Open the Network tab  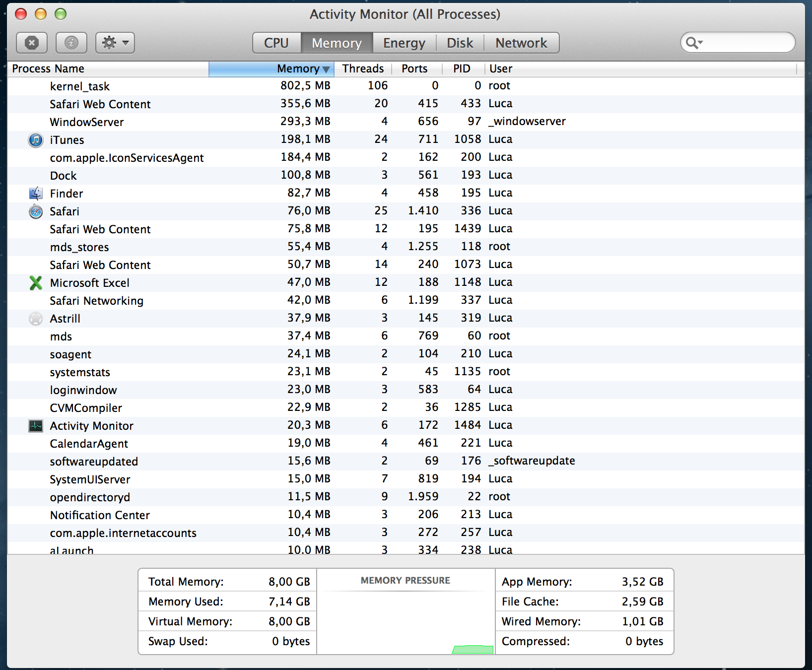coord(522,43)
